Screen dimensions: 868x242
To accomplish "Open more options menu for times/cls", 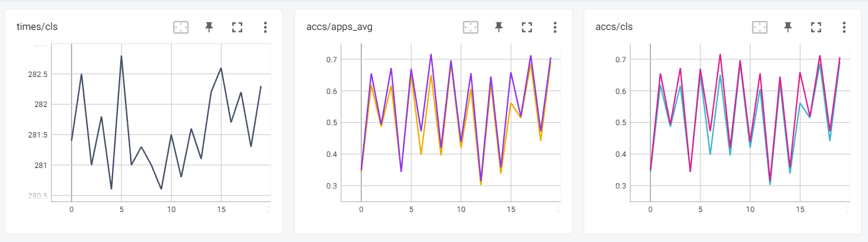I will coord(265,27).
